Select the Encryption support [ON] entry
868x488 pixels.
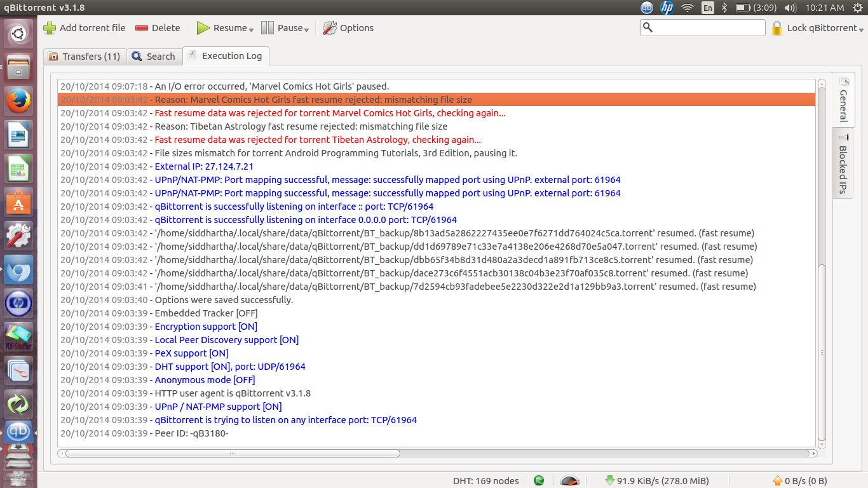click(x=437, y=327)
